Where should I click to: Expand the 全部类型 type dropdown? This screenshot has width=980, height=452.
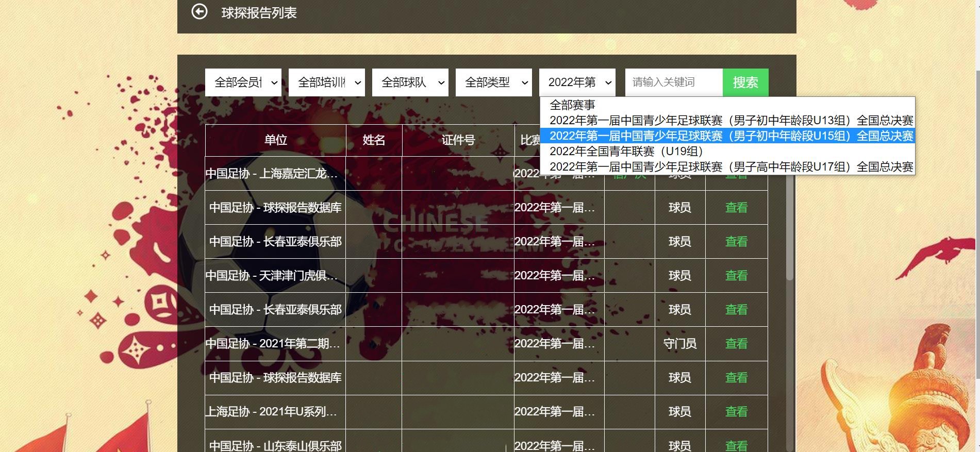click(493, 82)
